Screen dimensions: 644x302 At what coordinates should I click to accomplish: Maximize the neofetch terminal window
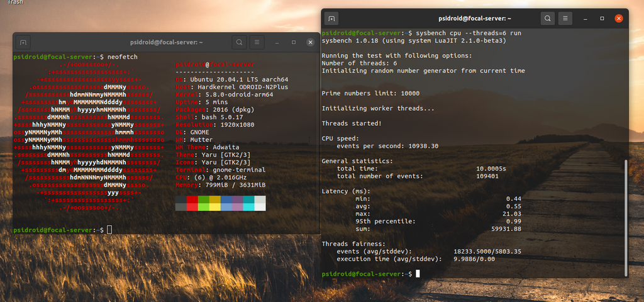(x=293, y=43)
